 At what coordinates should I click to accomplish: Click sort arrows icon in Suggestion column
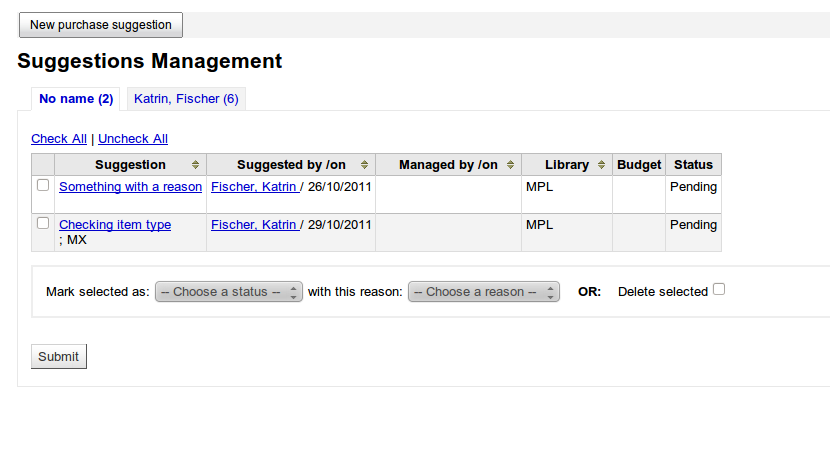point(195,165)
